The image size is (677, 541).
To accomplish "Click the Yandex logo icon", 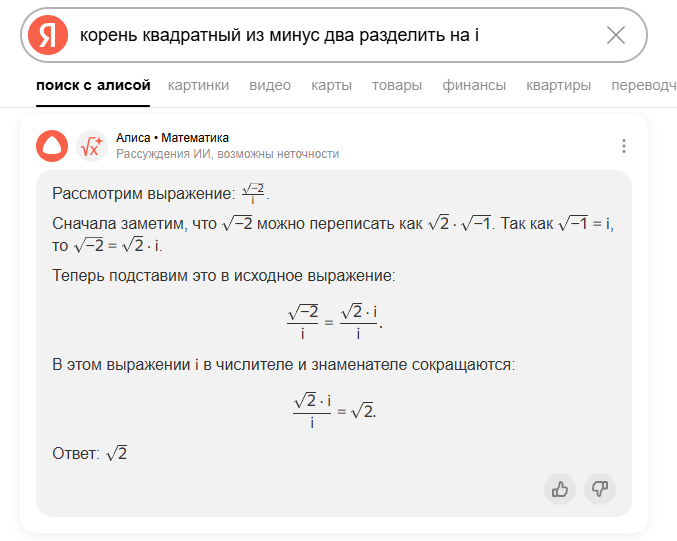I will pyautogui.click(x=48, y=36).
